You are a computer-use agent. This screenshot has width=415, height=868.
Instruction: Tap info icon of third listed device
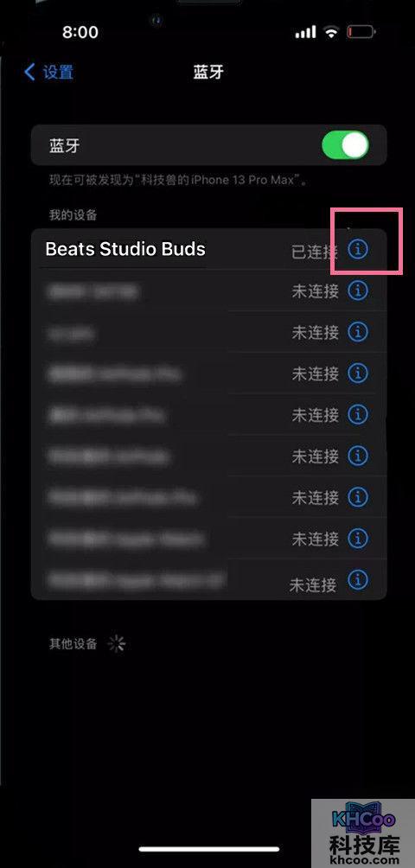[x=358, y=332]
